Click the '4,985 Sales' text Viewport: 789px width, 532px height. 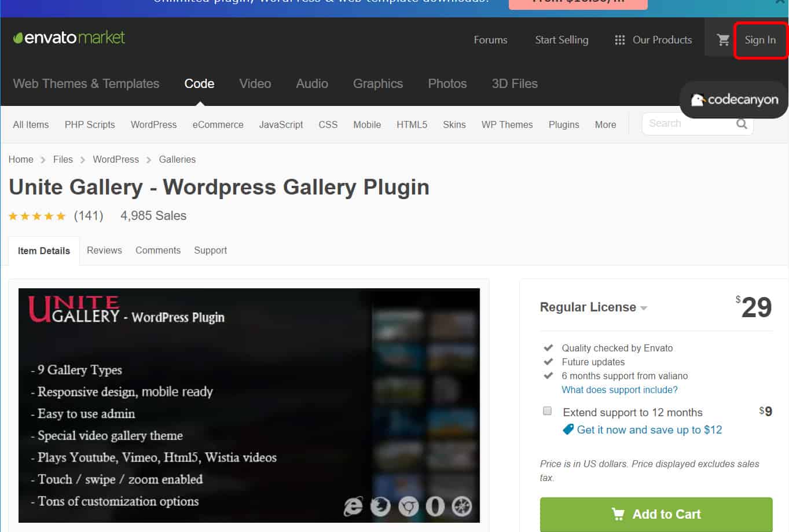coord(153,216)
